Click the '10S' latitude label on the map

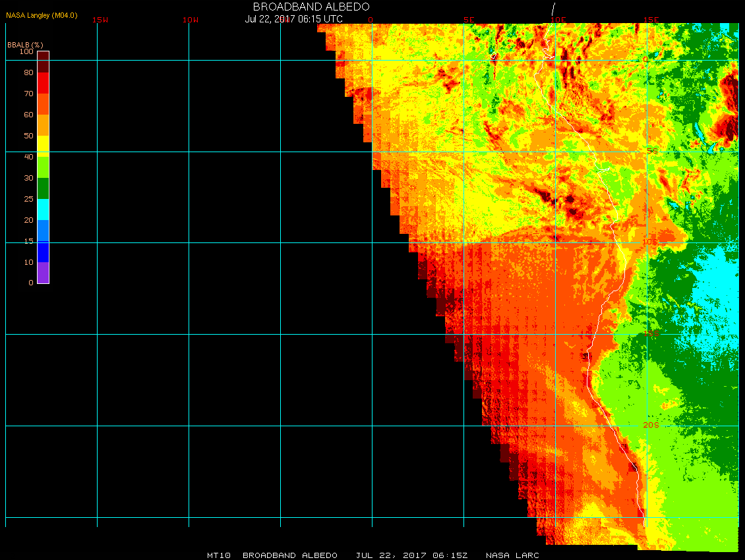650,242
